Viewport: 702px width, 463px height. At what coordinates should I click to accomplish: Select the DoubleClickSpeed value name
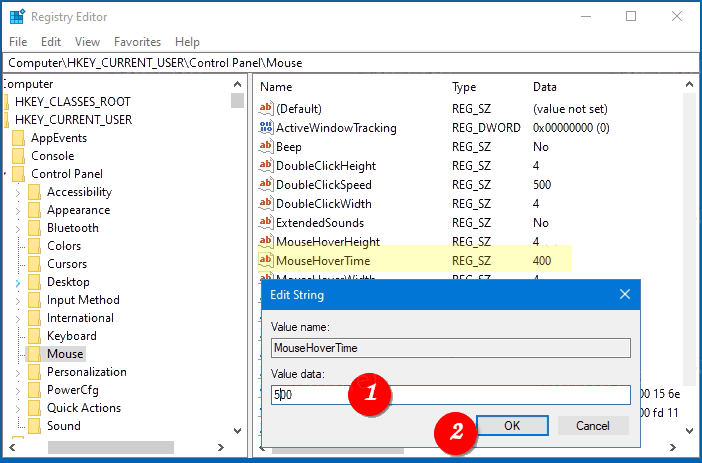pyautogui.click(x=324, y=184)
